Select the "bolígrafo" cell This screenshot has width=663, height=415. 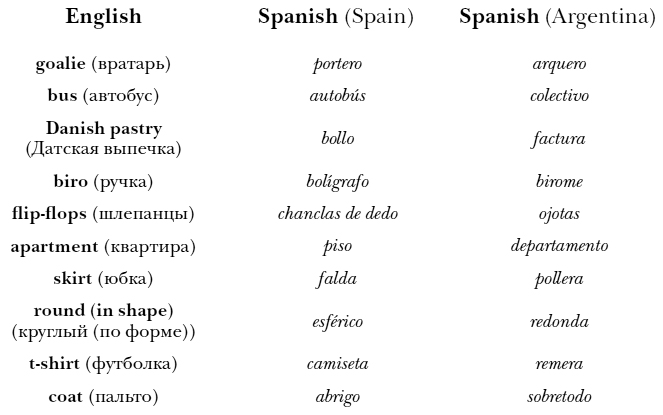tap(337, 182)
